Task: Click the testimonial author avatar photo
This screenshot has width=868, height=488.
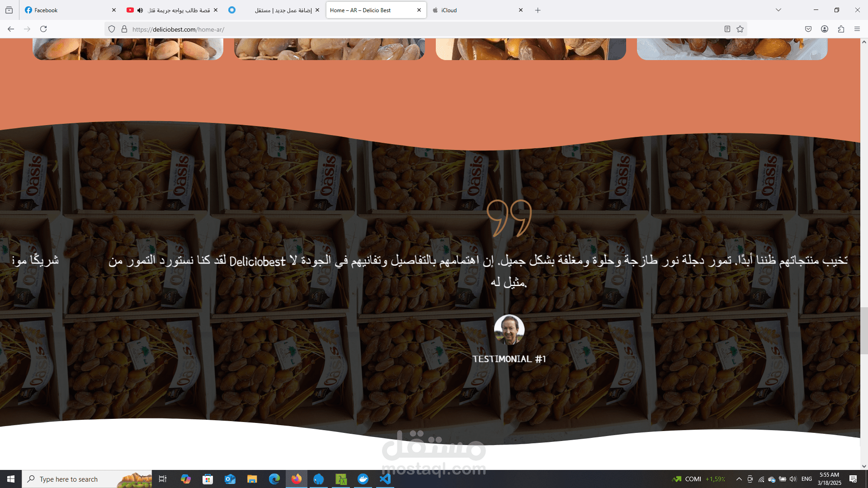Action: (509, 330)
